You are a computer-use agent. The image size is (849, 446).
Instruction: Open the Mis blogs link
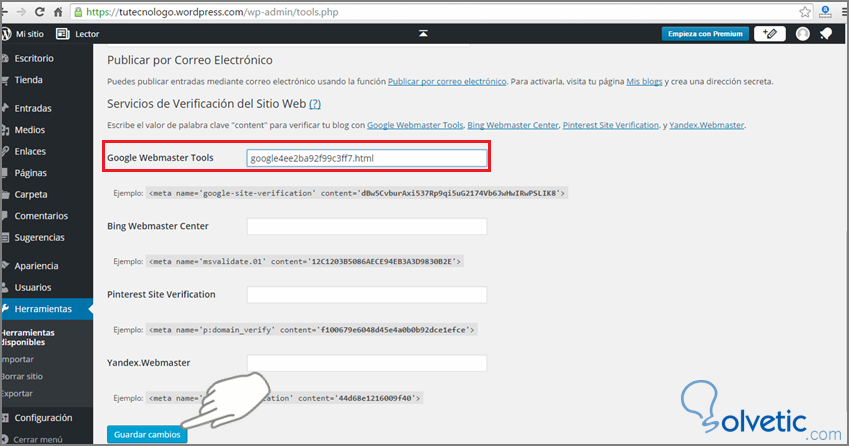coord(644,82)
